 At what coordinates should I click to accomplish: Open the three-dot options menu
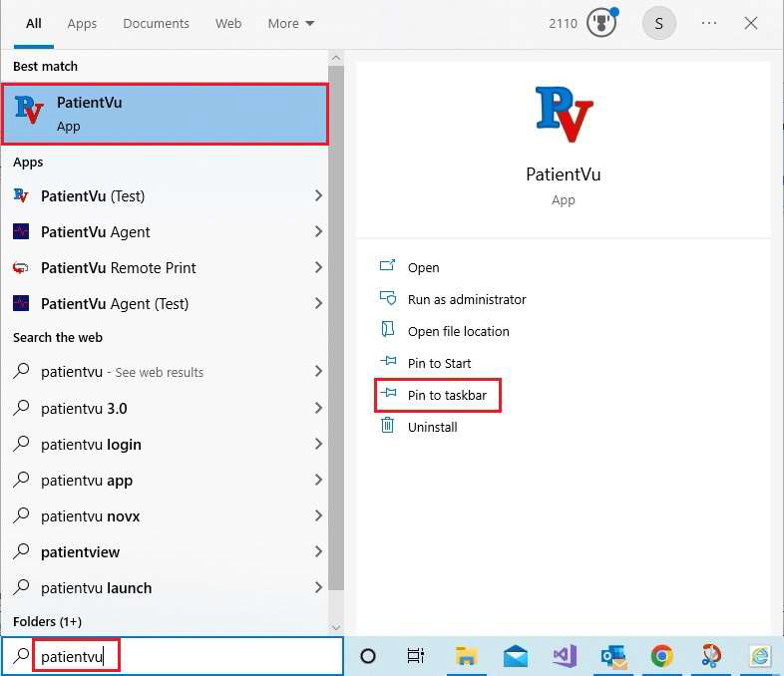(709, 23)
